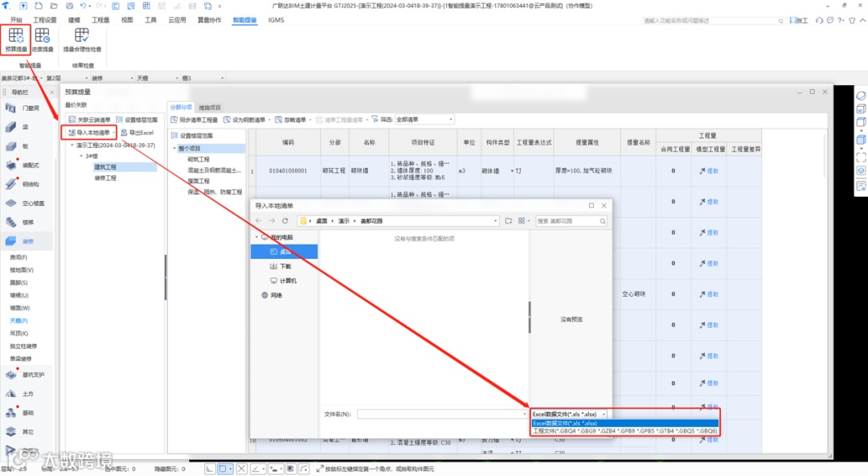Image resolution: width=868 pixels, height=476 pixels.
Task: Select 板 in navigation bar
Action: click(x=25, y=146)
